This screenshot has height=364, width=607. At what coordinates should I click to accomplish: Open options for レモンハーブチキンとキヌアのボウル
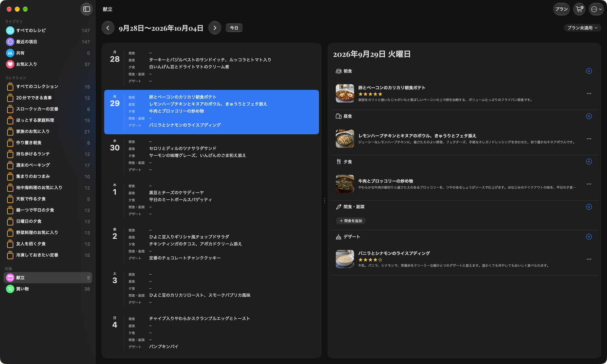point(589,139)
